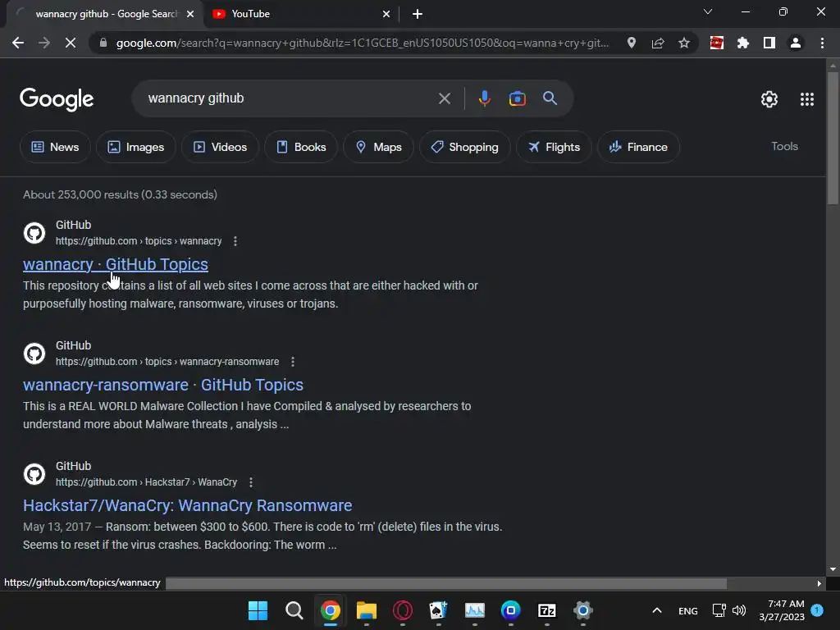Viewport: 840px width, 630px height.
Task: Open the Finance filter
Action: click(638, 147)
